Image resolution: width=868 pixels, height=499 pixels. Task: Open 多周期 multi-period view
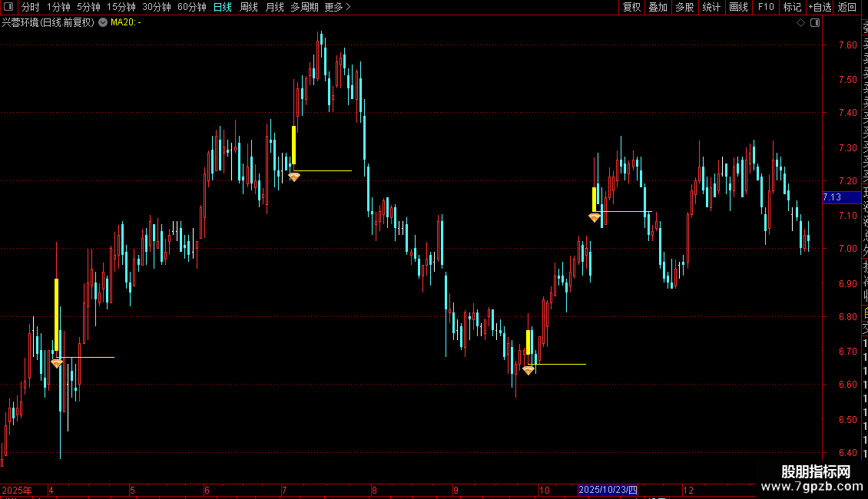[304, 7]
